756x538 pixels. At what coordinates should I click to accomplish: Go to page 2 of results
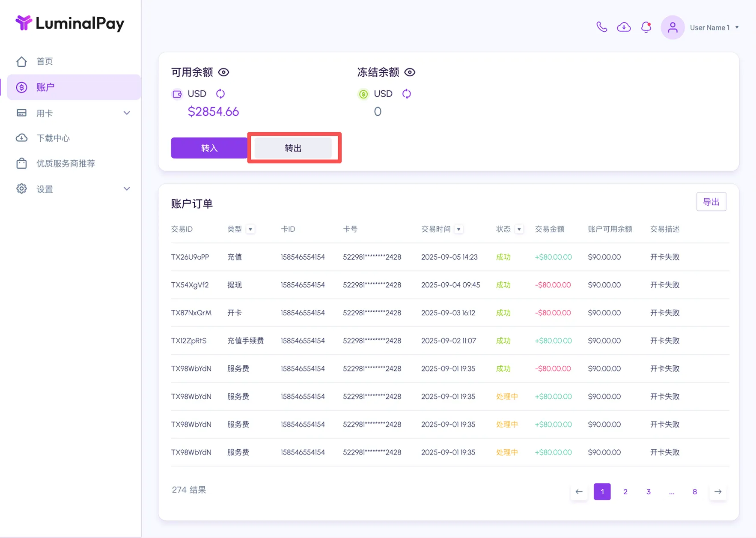[x=625, y=491]
